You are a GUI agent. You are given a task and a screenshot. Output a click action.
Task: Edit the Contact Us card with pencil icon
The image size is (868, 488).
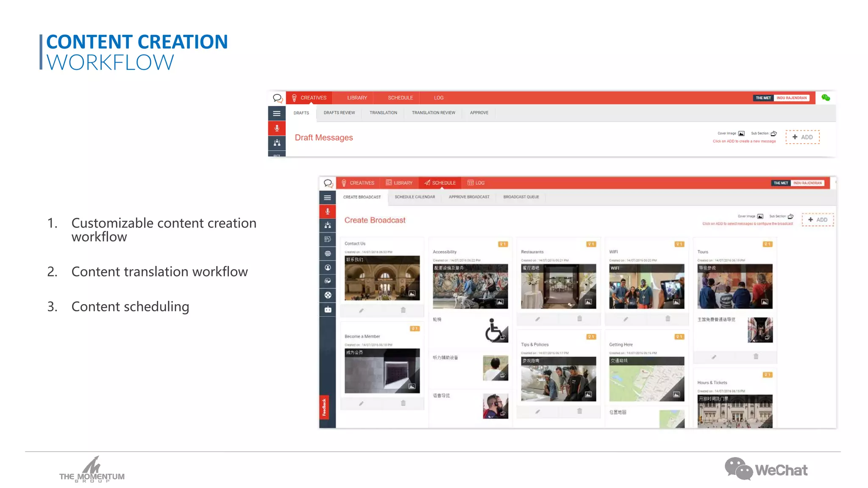point(361,311)
